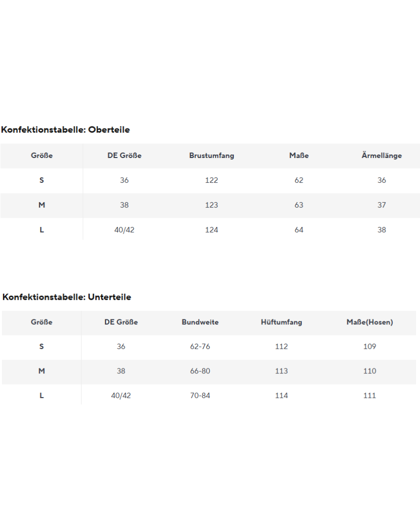The image size is (420, 525).
Task: Select the Bundweite column header
Action: coord(200,322)
